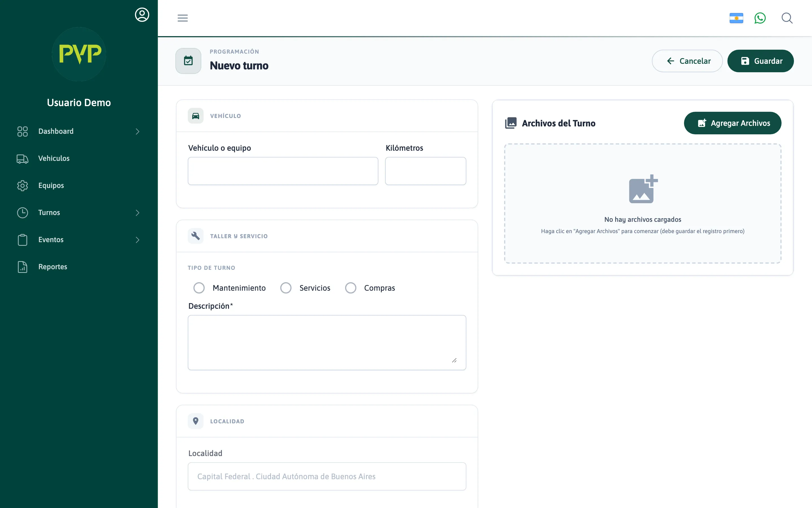Click the Dashboard grid icon
The height and width of the screenshot is (508, 812).
(x=23, y=131)
